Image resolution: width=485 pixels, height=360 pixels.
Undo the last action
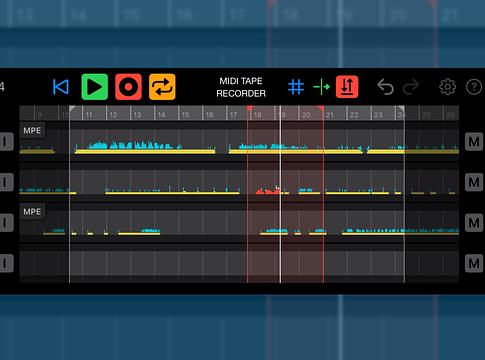(385, 87)
